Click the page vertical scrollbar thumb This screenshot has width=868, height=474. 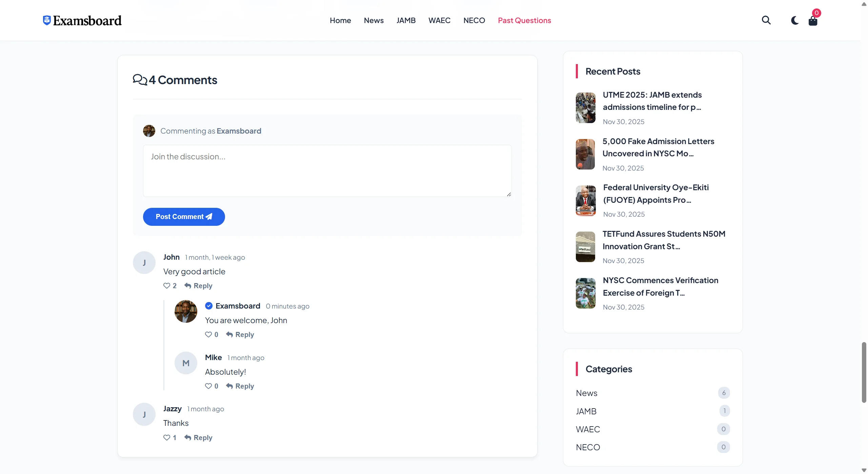coord(864,372)
